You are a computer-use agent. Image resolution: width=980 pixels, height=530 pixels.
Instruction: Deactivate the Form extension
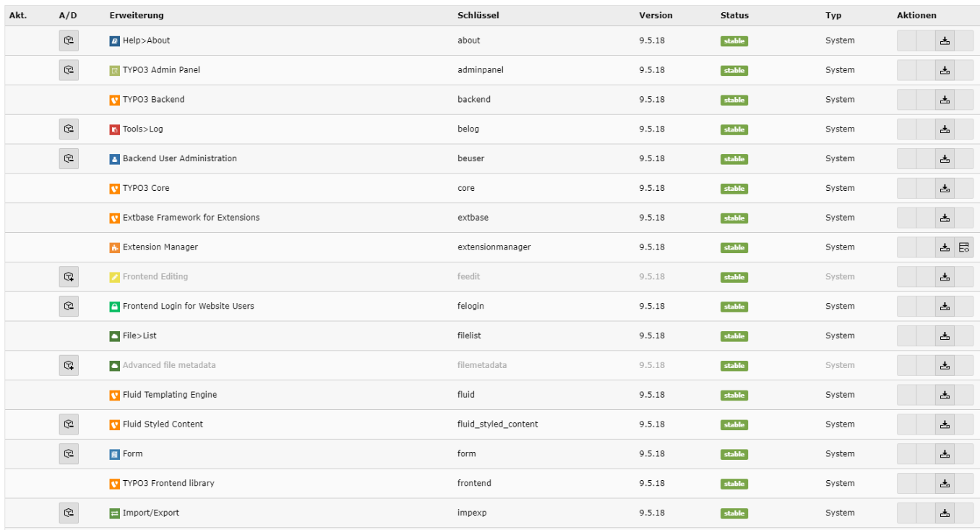coord(69,453)
